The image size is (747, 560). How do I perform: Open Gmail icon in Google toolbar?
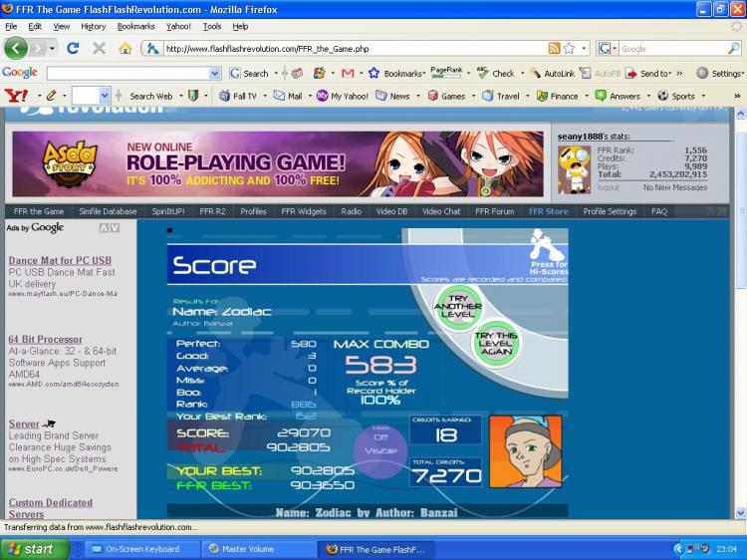[348, 73]
